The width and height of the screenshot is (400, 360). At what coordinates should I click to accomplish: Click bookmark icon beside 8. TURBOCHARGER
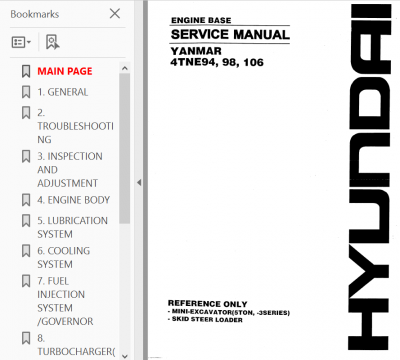(x=26, y=338)
